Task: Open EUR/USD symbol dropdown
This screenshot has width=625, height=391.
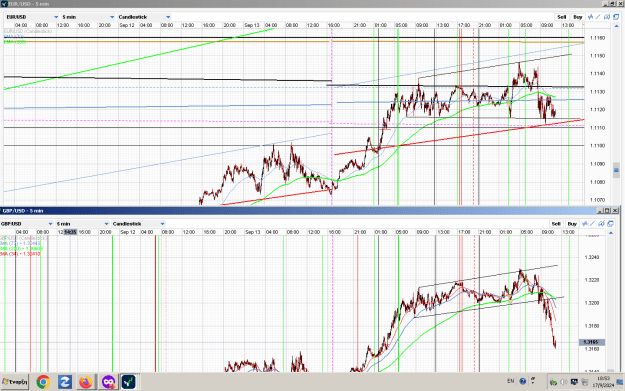Action: (32, 17)
